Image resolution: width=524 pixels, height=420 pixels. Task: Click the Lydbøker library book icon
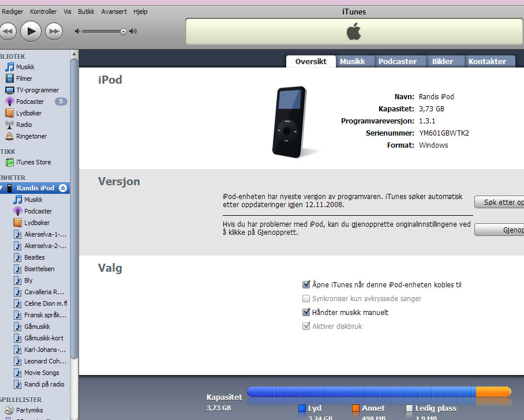point(10,113)
